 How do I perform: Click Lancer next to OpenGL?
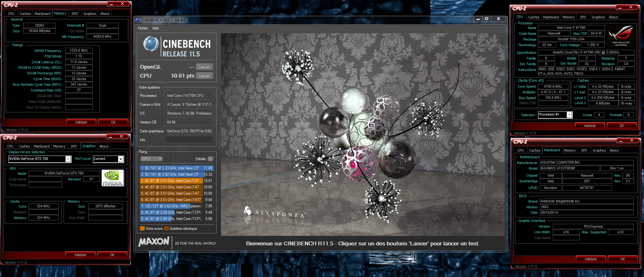(x=205, y=67)
